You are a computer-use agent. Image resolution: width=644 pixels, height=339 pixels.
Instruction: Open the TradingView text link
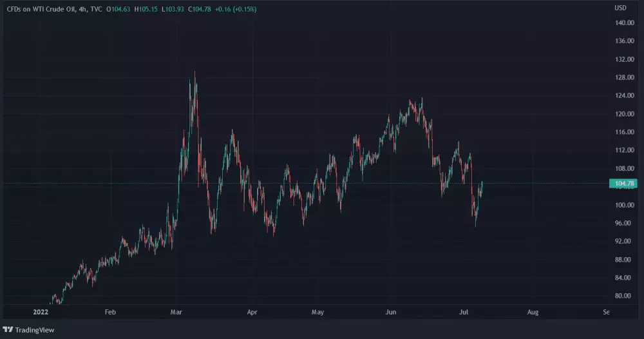point(35,329)
